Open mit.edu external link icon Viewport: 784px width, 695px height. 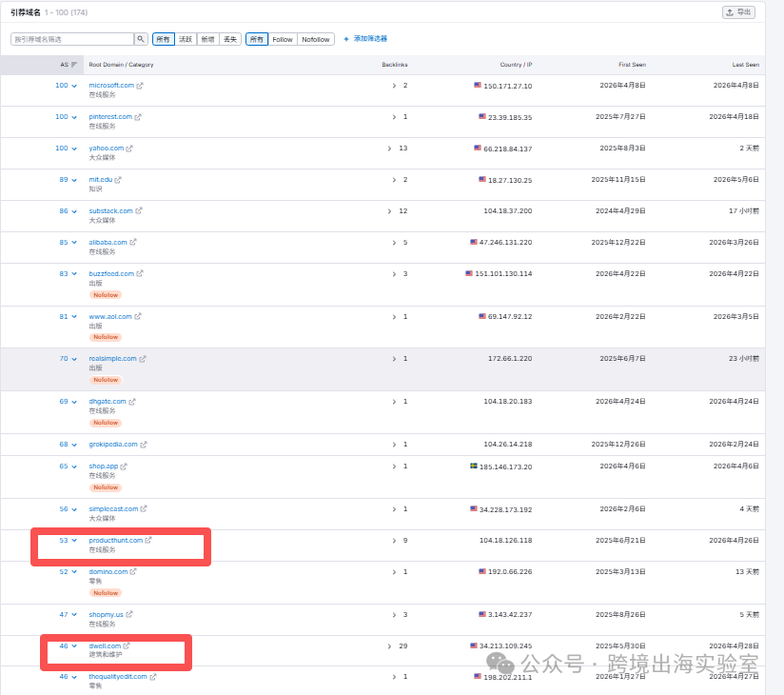118,180
